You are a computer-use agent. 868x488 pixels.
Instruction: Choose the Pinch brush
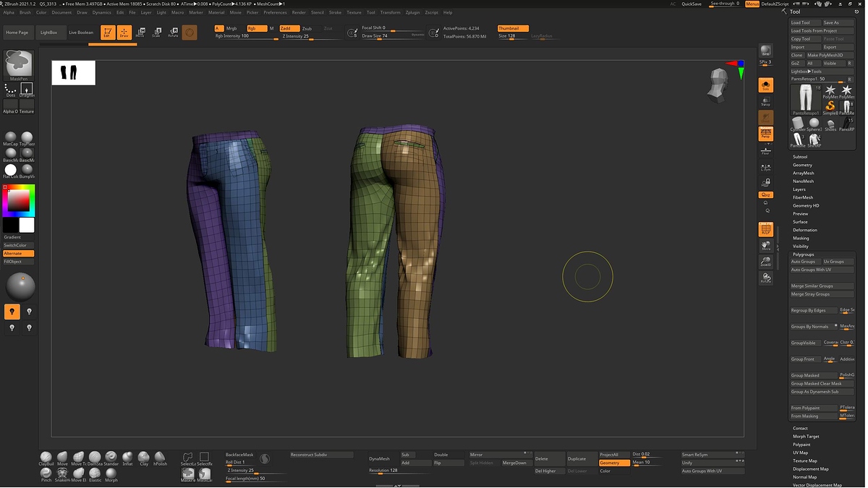pos(46,475)
